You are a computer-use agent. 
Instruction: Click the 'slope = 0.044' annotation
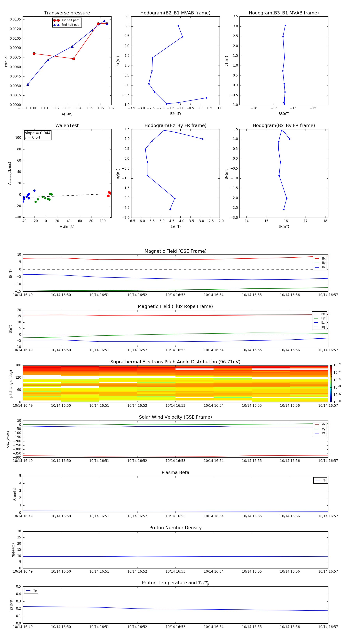coord(37,133)
